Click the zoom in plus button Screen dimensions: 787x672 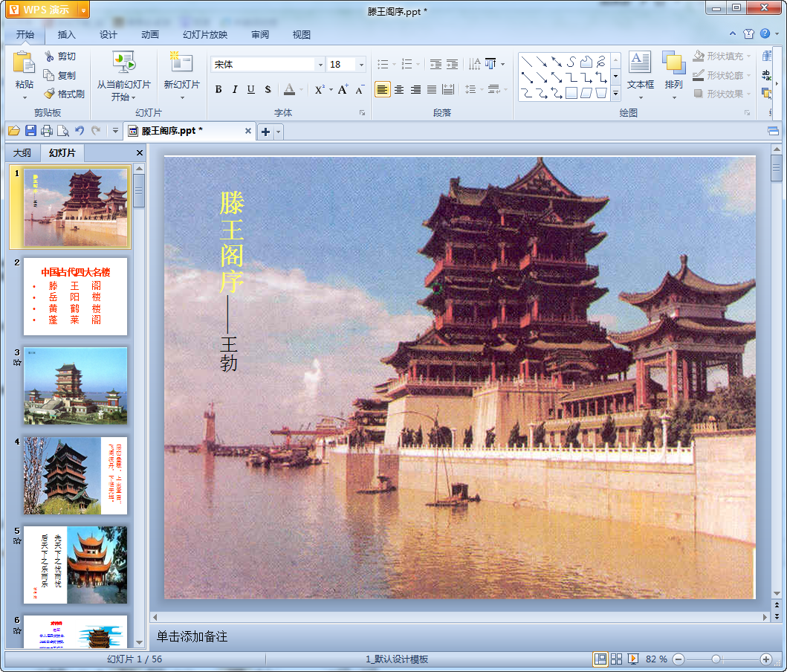[766, 659]
